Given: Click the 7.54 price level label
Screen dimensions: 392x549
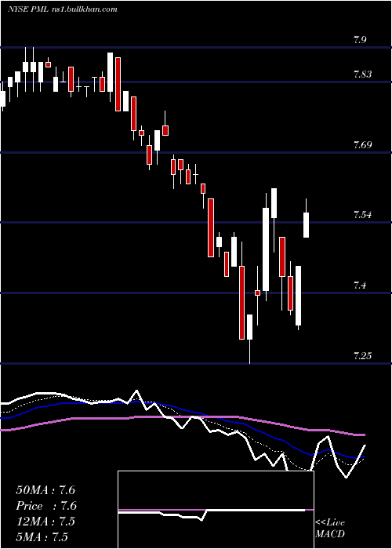Looking at the screenshot, I should [362, 215].
